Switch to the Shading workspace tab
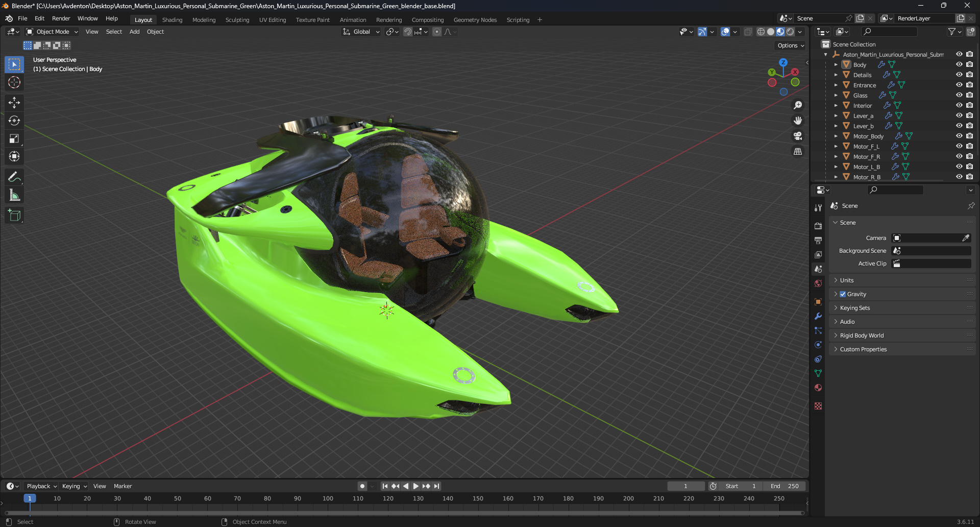This screenshot has height=527, width=980. (x=172, y=20)
